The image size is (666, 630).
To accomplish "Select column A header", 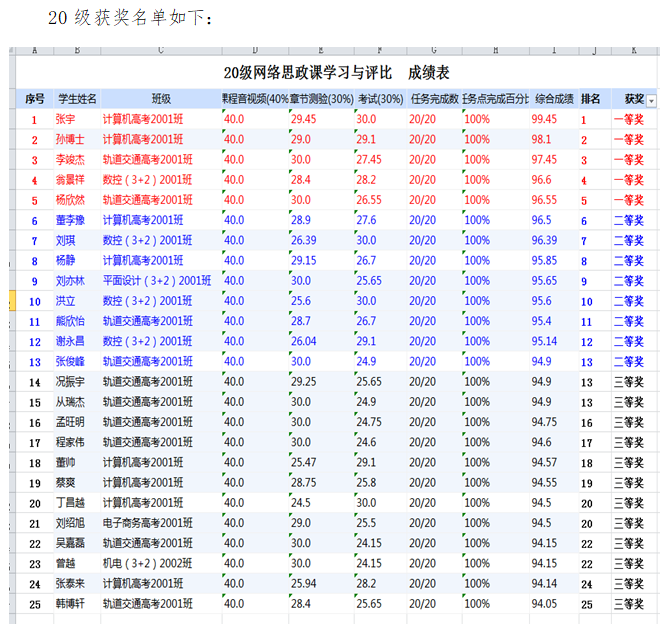I will point(35,50).
